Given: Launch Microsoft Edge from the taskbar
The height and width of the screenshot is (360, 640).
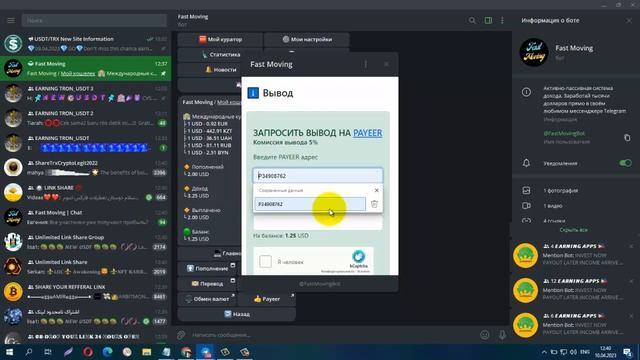Looking at the screenshot, I should pyautogui.click(x=107, y=352).
